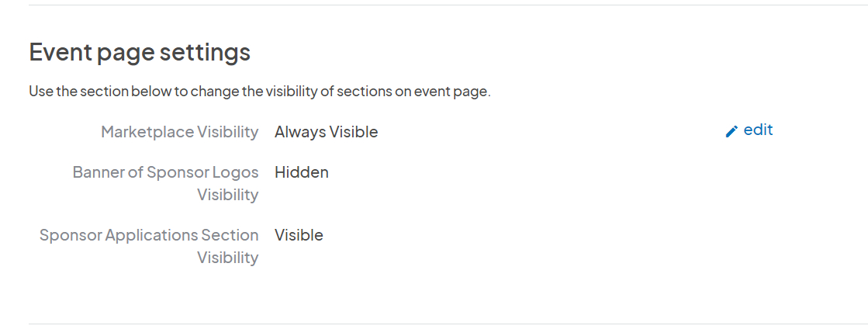Click the Marketplace Visibility label
The height and width of the screenshot is (336, 868).
click(179, 132)
